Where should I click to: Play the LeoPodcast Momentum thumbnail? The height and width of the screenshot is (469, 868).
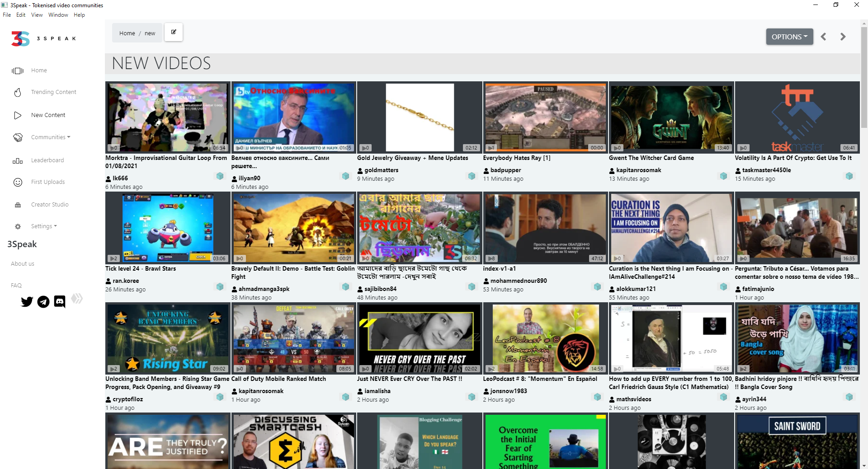coord(545,338)
